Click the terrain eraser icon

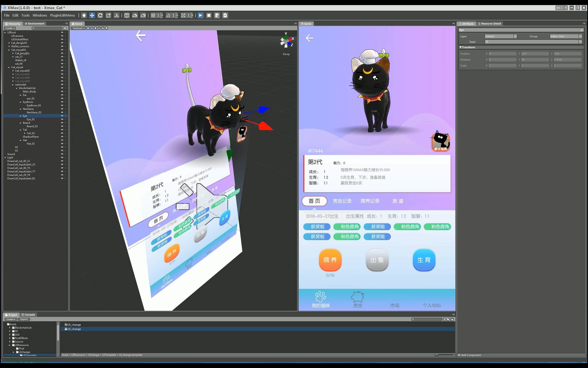point(143,15)
